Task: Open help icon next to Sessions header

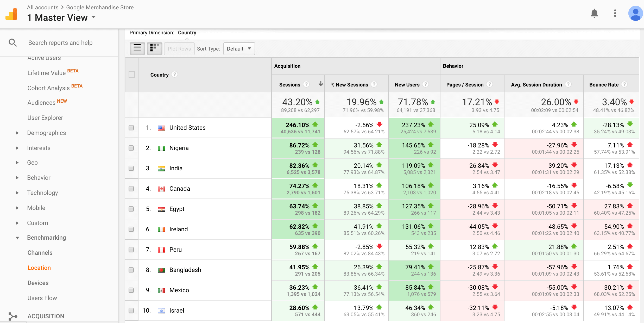Action: (x=306, y=84)
